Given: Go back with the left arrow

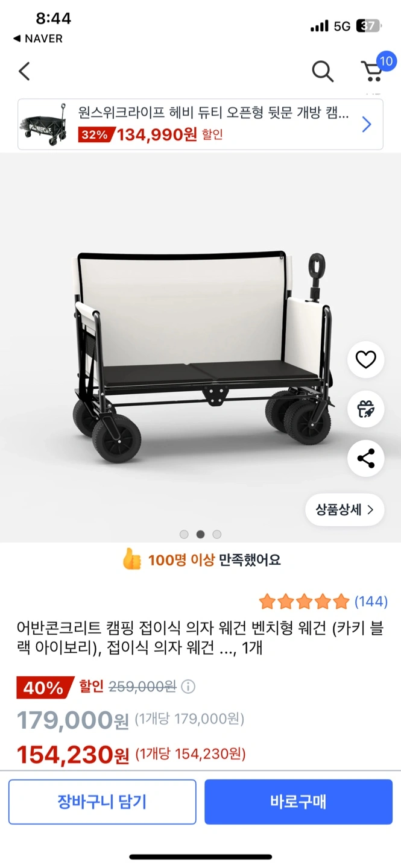Looking at the screenshot, I should click(24, 71).
